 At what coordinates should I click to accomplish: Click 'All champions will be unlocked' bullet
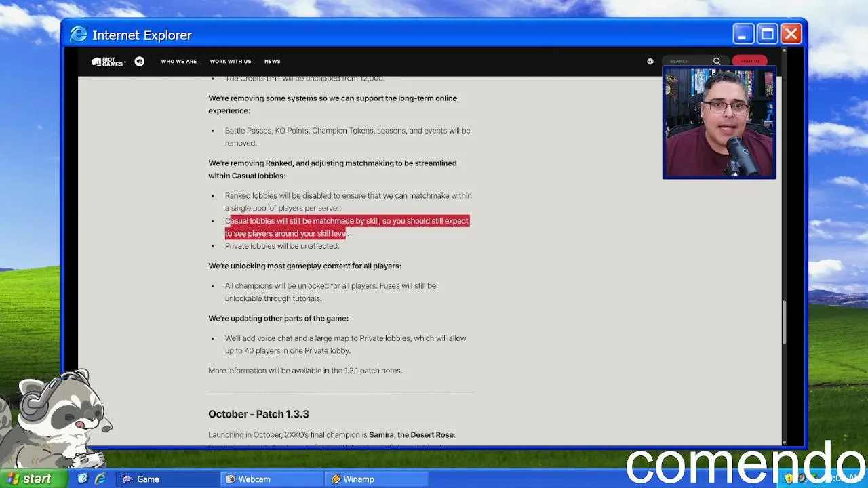coord(330,292)
